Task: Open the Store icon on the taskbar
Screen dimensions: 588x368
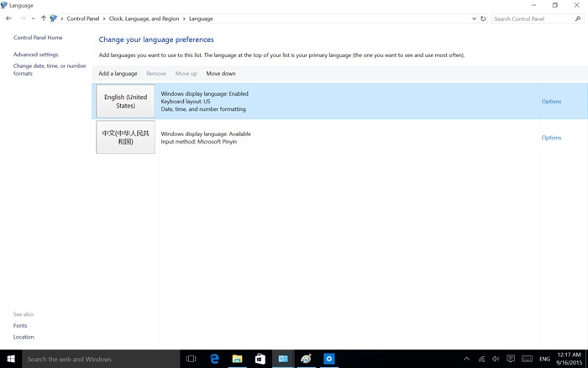Action: (x=260, y=359)
